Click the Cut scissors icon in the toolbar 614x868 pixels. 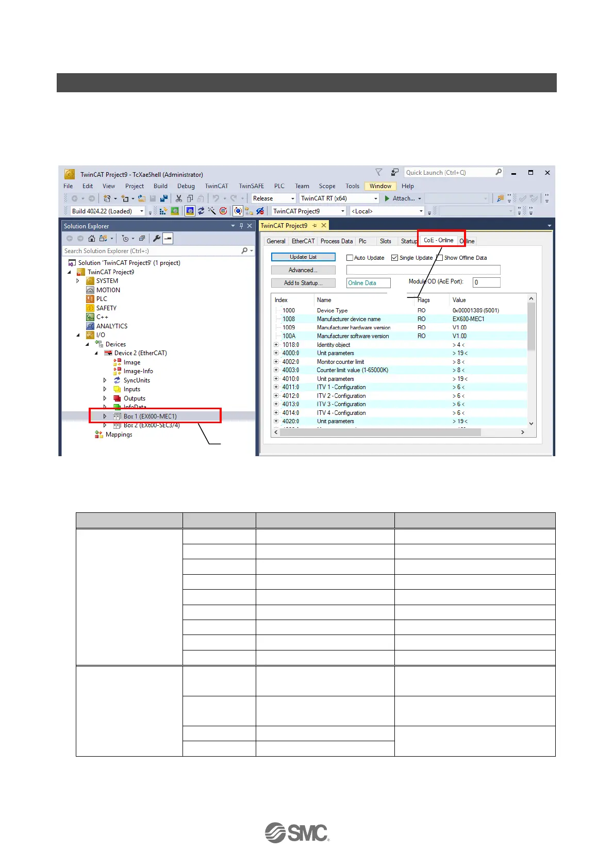(x=179, y=198)
